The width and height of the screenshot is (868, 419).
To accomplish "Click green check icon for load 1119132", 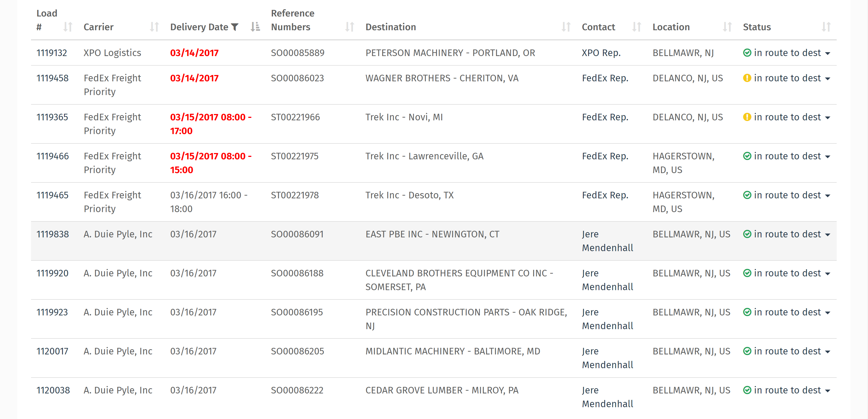I will coord(747,53).
